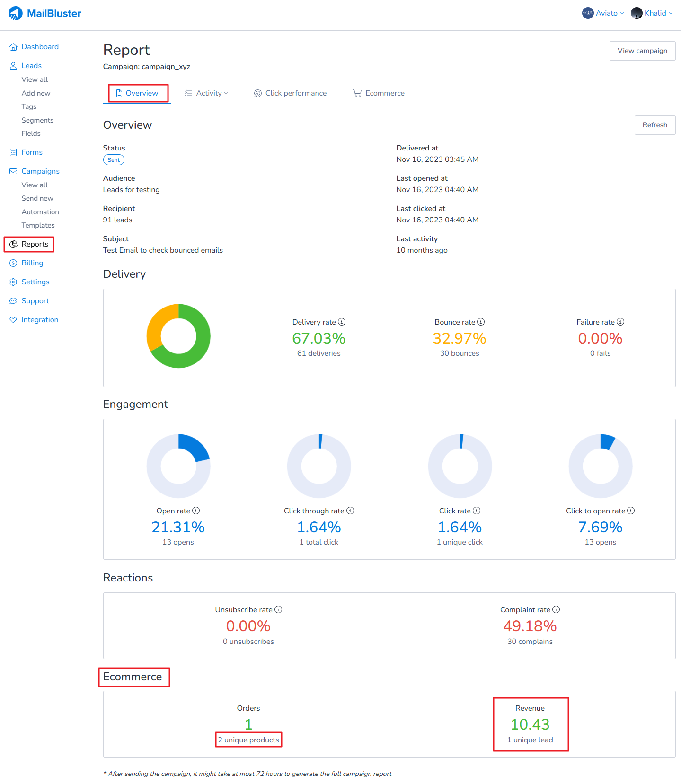Open the Aviato brand dropdown

click(x=603, y=13)
